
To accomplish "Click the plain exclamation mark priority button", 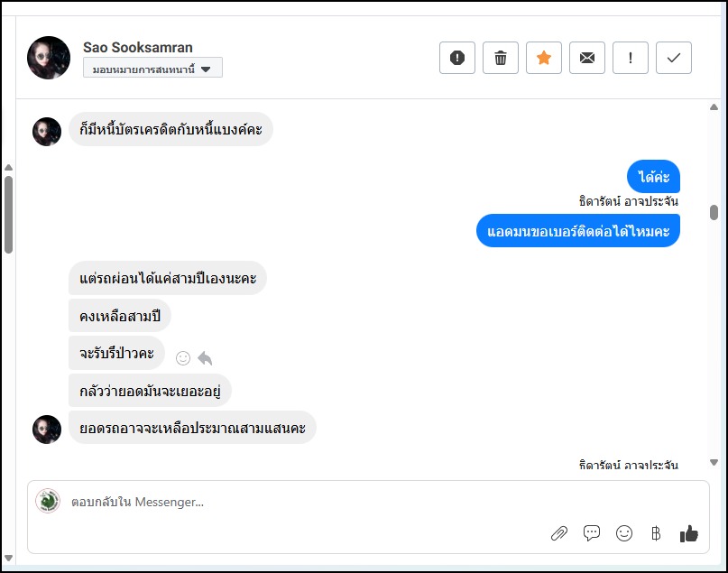I will tap(631, 58).
